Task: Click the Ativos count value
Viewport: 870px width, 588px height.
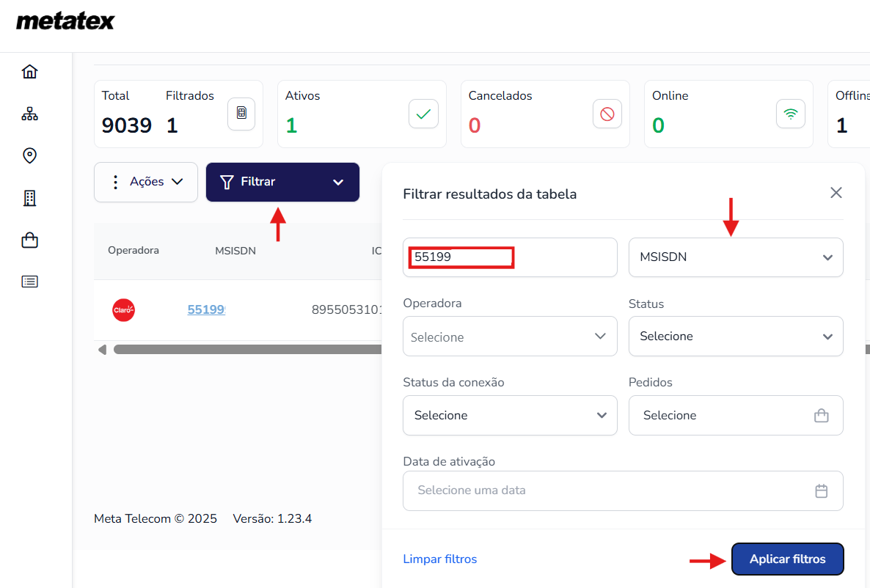Action: pyautogui.click(x=291, y=125)
